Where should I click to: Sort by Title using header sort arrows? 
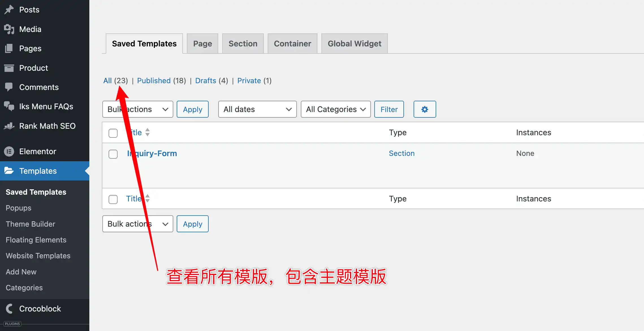[x=147, y=132]
